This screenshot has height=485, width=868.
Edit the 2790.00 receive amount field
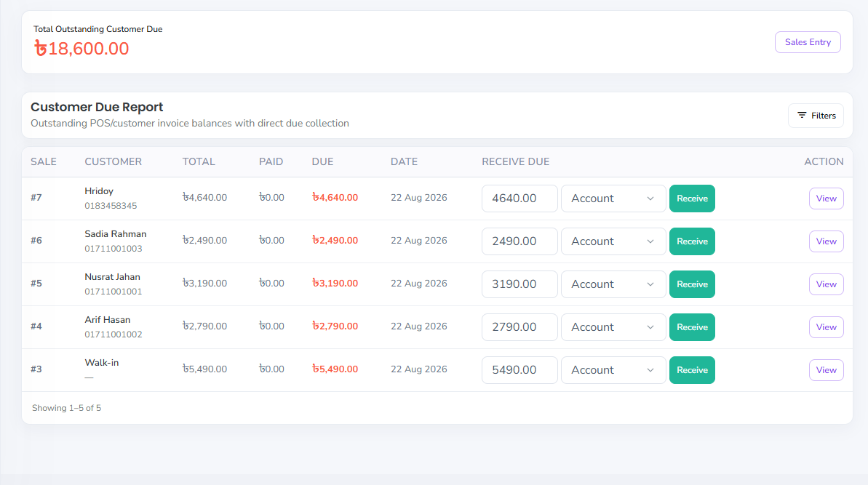[519, 326]
